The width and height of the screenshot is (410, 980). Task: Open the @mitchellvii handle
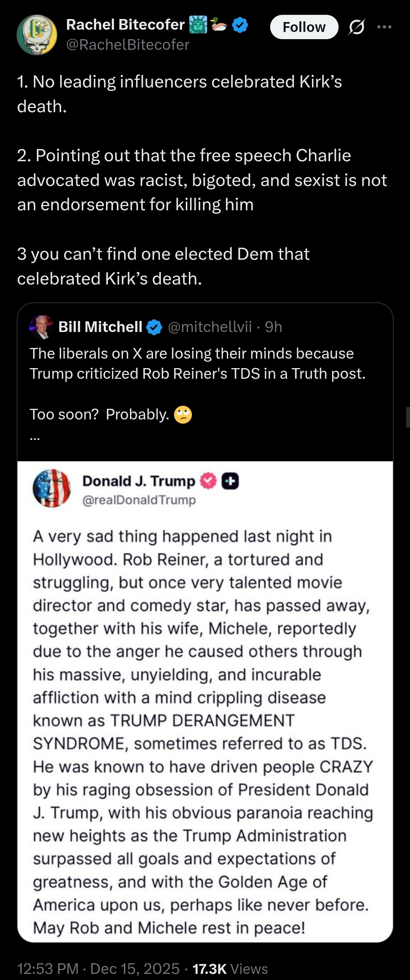pos(210,327)
